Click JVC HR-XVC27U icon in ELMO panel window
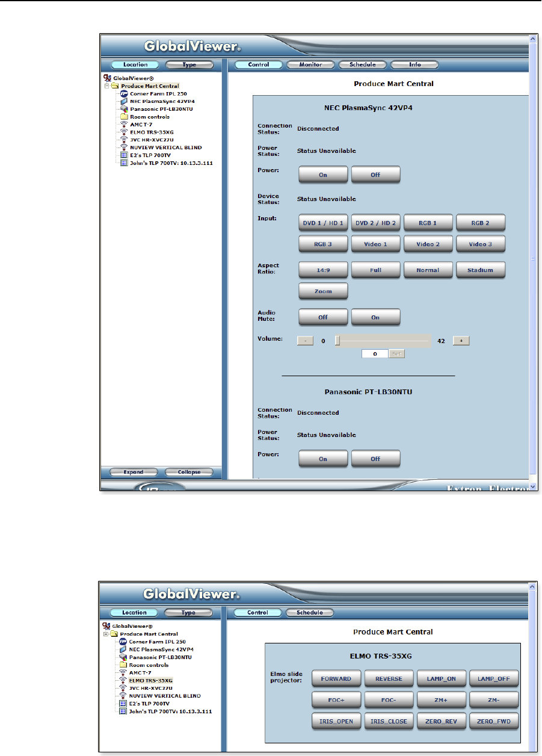 [x=123, y=688]
